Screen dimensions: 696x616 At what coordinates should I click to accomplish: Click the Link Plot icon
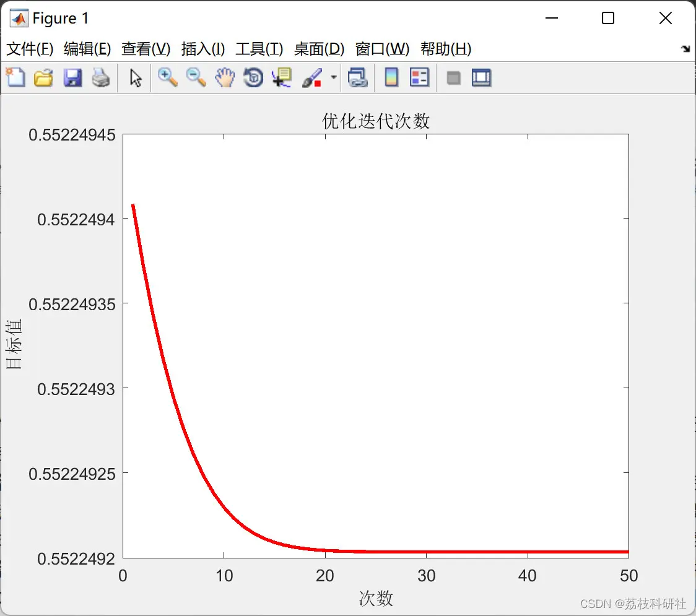[358, 77]
